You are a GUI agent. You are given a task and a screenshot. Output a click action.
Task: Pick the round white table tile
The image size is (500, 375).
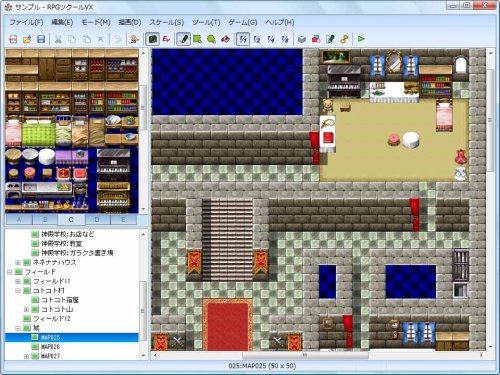47,157
